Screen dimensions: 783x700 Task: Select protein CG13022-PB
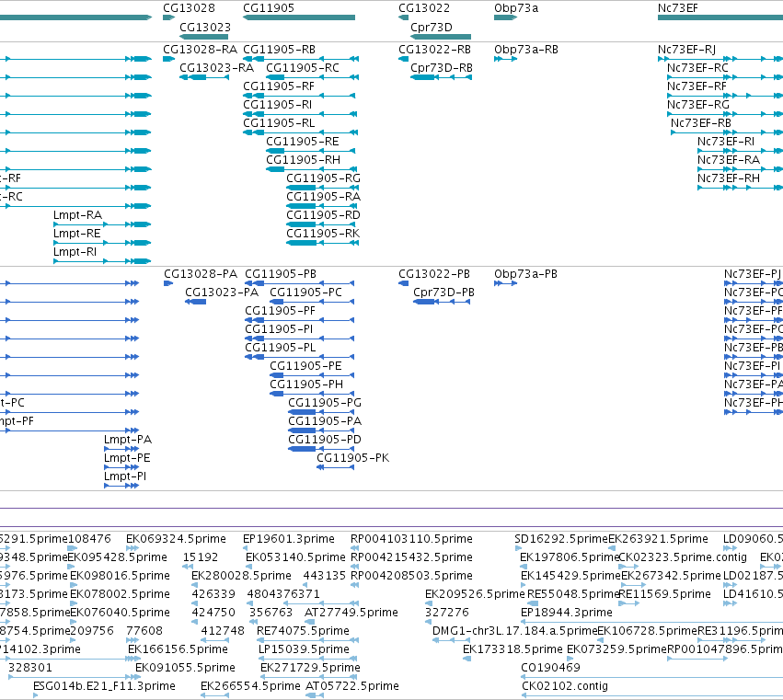pos(434,274)
